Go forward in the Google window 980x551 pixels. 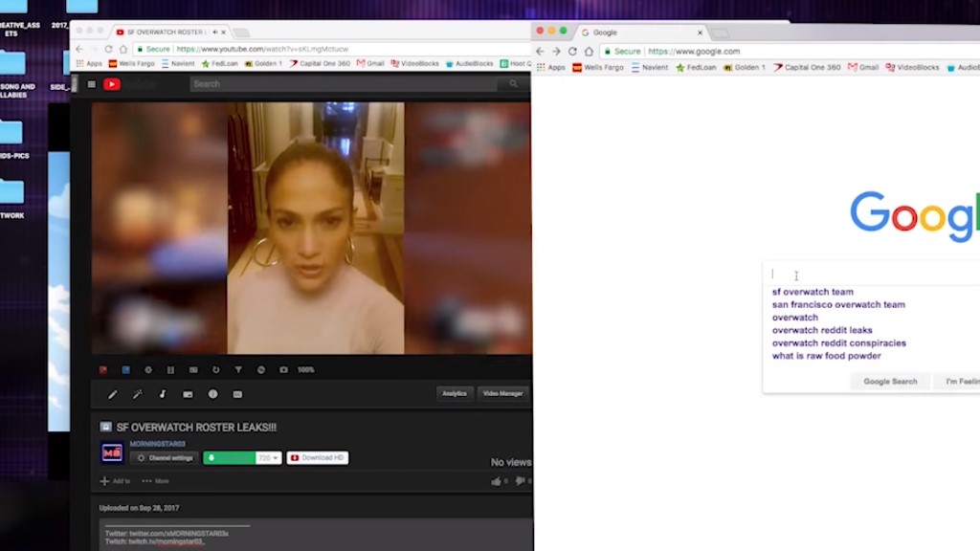point(556,52)
